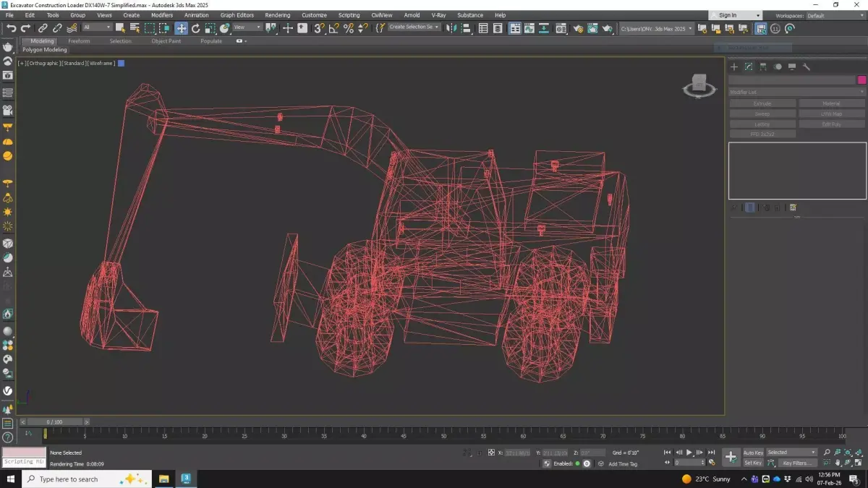Open the Modify panel tab icon
The image size is (868, 488).
tap(749, 67)
